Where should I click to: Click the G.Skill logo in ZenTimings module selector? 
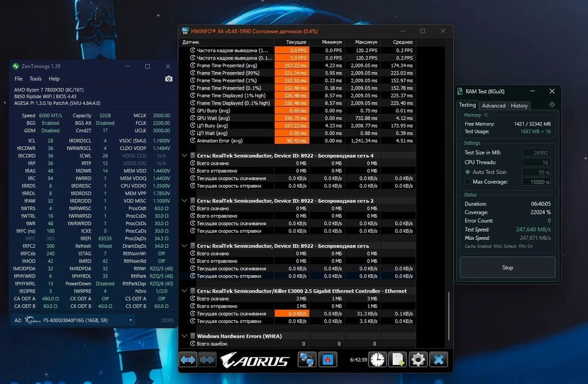32,320
